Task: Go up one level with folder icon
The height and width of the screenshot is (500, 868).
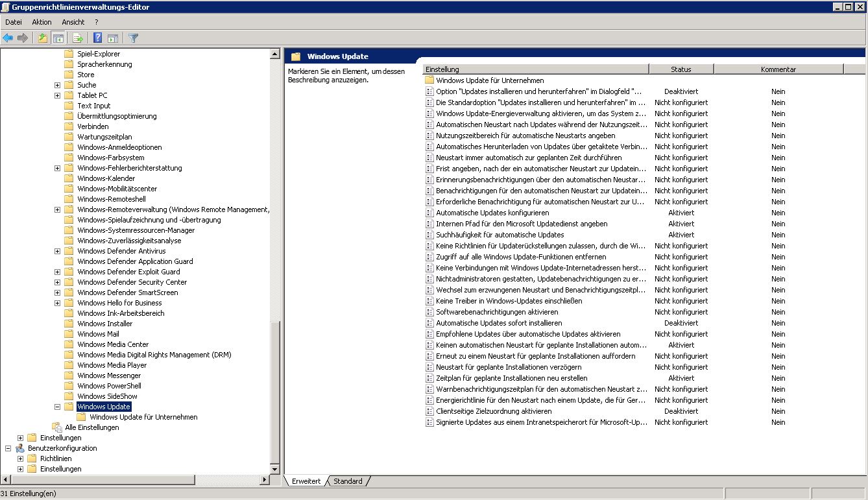Action: point(43,38)
